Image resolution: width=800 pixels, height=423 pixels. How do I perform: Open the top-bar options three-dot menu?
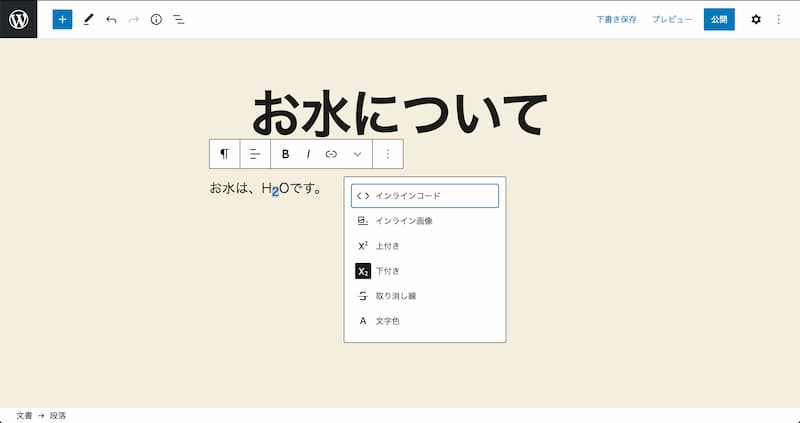click(x=779, y=19)
